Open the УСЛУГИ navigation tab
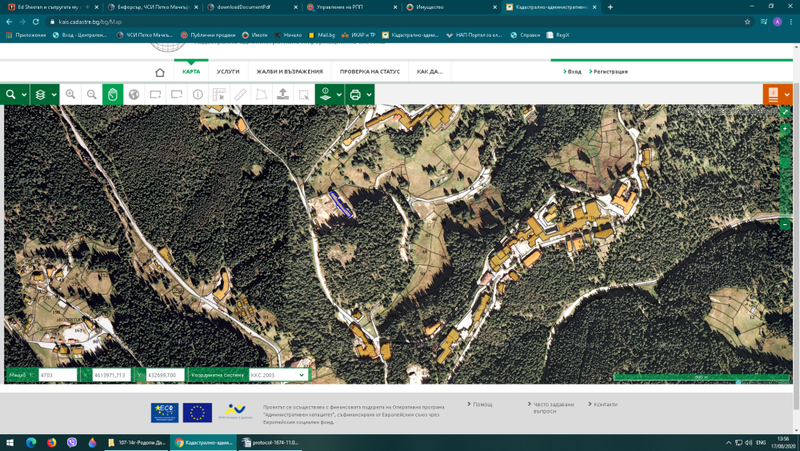This screenshot has width=800, height=451. [x=228, y=72]
